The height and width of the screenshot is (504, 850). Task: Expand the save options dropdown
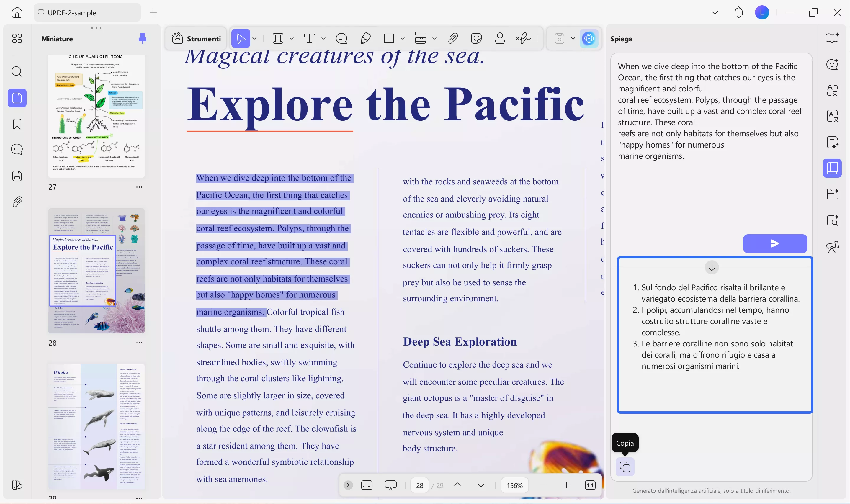coord(573,38)
